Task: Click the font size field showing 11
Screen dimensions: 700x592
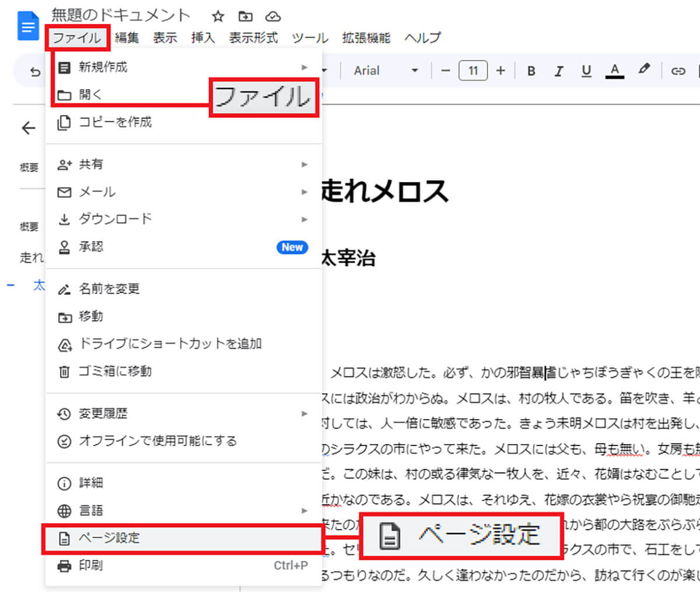Action: click(473, 71)
